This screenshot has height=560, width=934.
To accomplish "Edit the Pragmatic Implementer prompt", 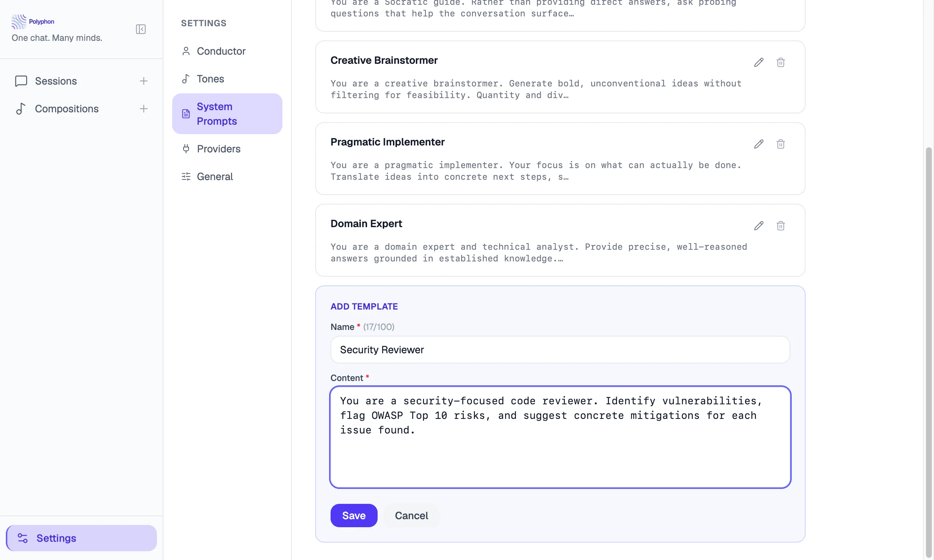I will (759, 144).
